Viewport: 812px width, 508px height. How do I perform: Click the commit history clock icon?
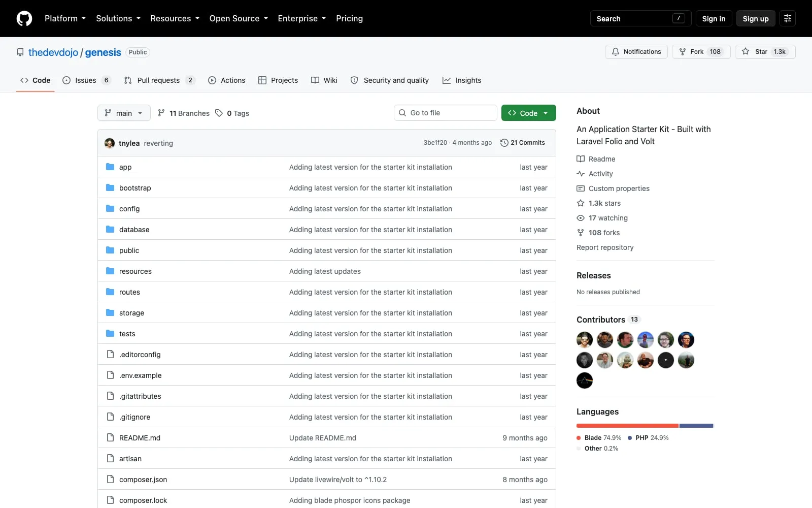[504, 143]
